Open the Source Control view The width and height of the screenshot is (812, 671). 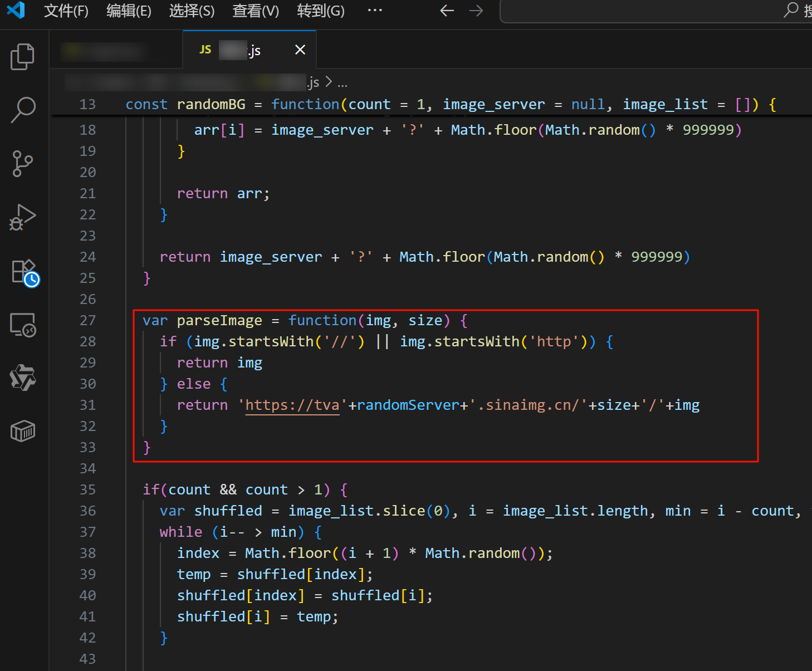[x=22, y=164]
